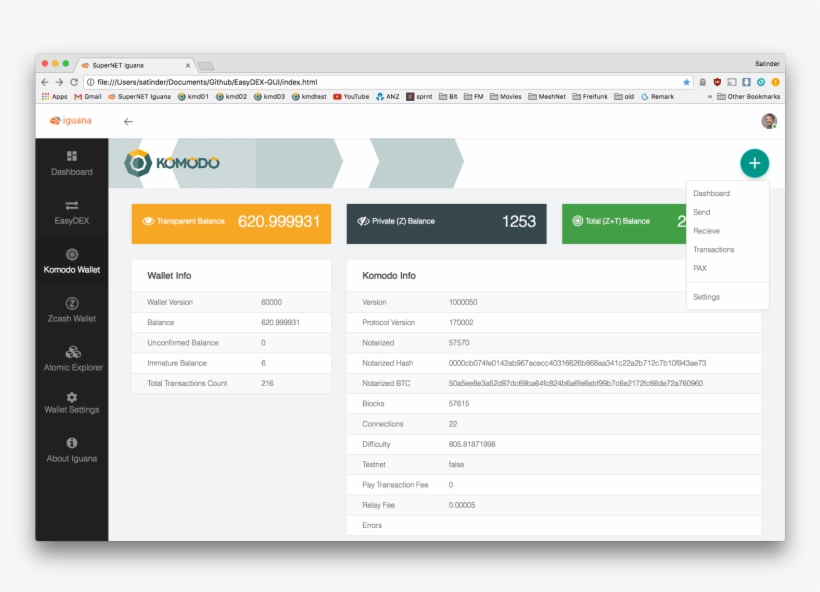
Task: Click the Difficulty value 805.81871998
Action: point(472,444)
